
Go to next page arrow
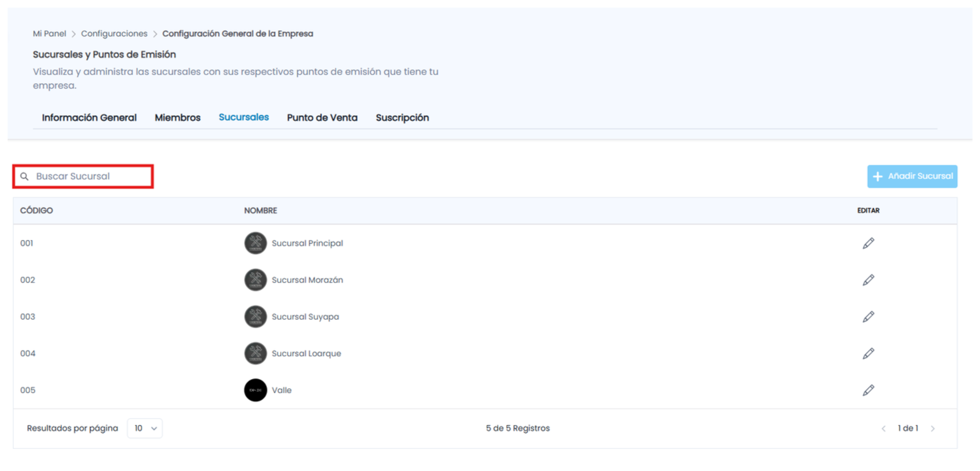coord(932,428)
